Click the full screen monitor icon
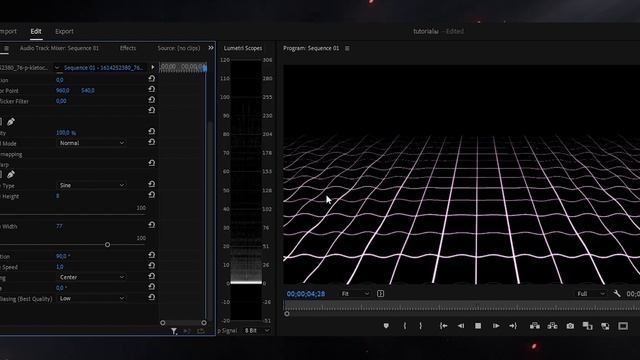Viewport: 640px width, 360px height. tap(623, 326)
